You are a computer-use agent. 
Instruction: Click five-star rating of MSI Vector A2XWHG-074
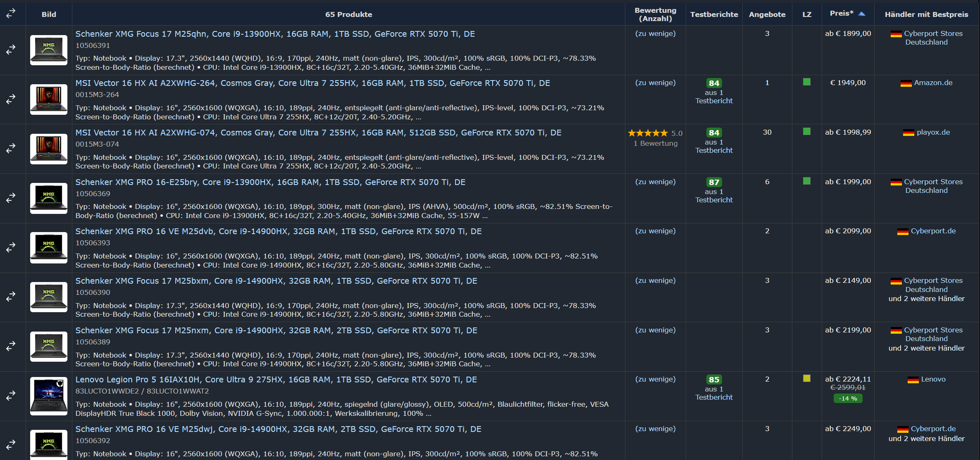pos(648,133)
